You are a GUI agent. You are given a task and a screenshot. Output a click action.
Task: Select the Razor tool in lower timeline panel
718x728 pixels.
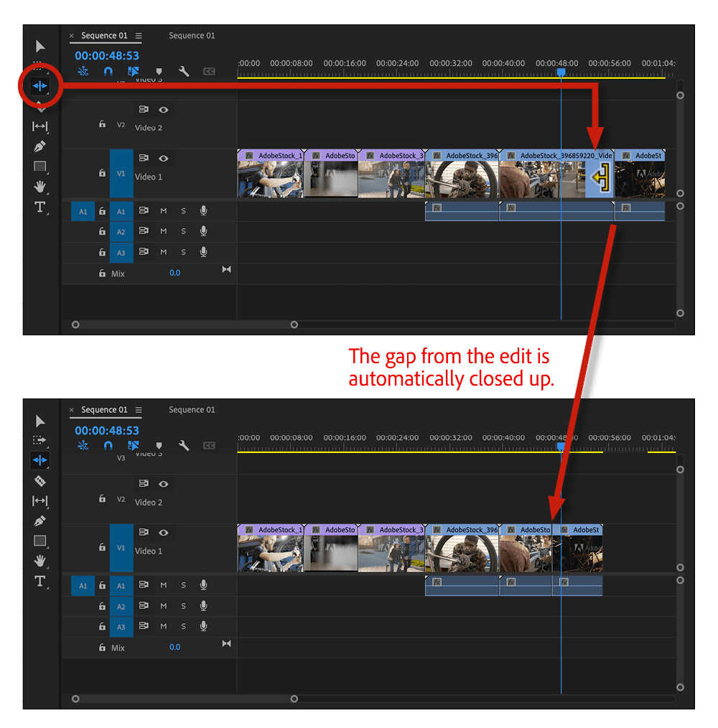(40, 481)
